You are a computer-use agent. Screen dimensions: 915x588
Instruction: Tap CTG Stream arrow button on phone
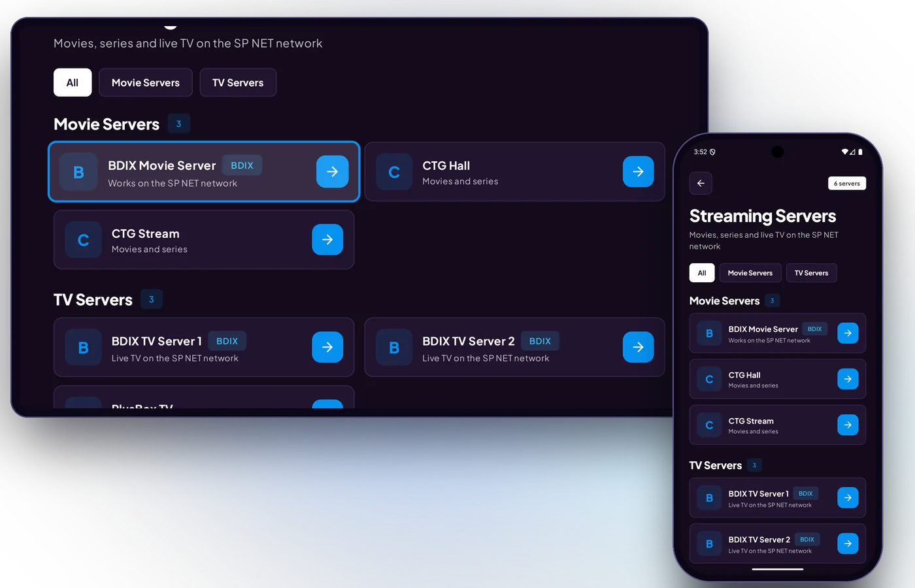click(x=848, y=425)
